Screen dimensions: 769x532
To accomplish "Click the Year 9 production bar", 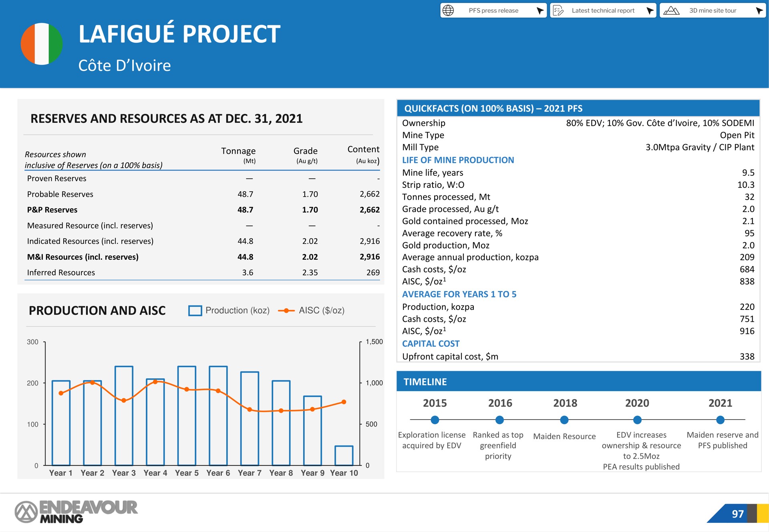I will pos(312,431).
